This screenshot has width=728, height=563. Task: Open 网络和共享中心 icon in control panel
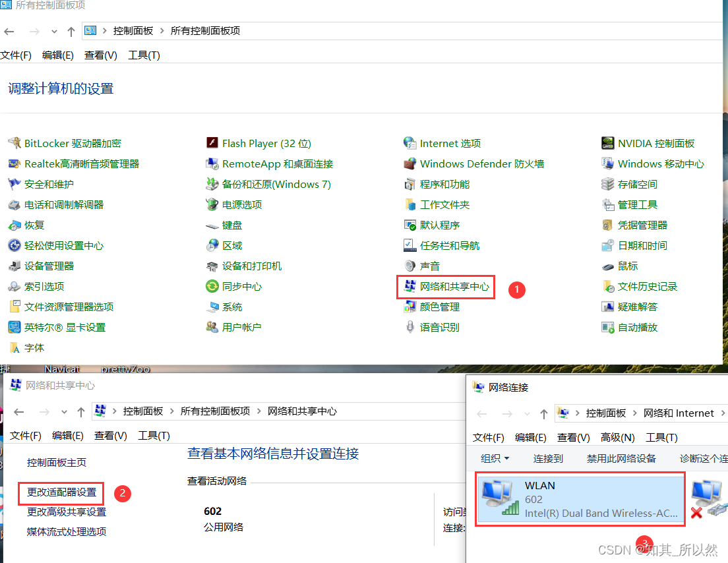[410, 286]
